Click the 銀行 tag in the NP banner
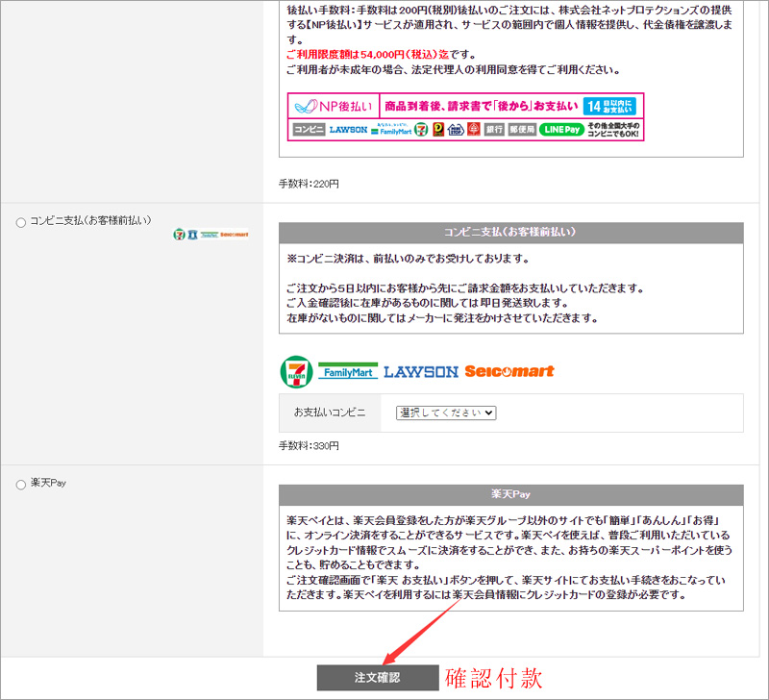Viewport: 769px width, 700px height. 494,130
